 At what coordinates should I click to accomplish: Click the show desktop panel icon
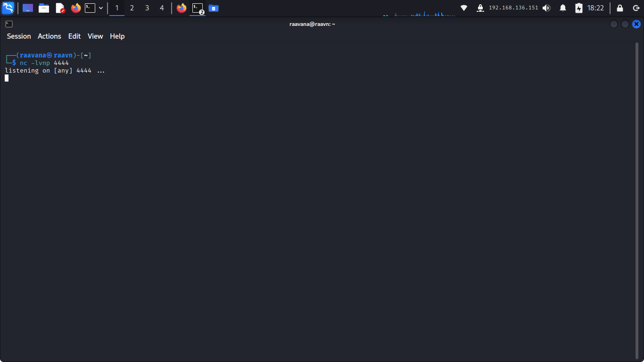pyautogui.click(x=28, y=8)
